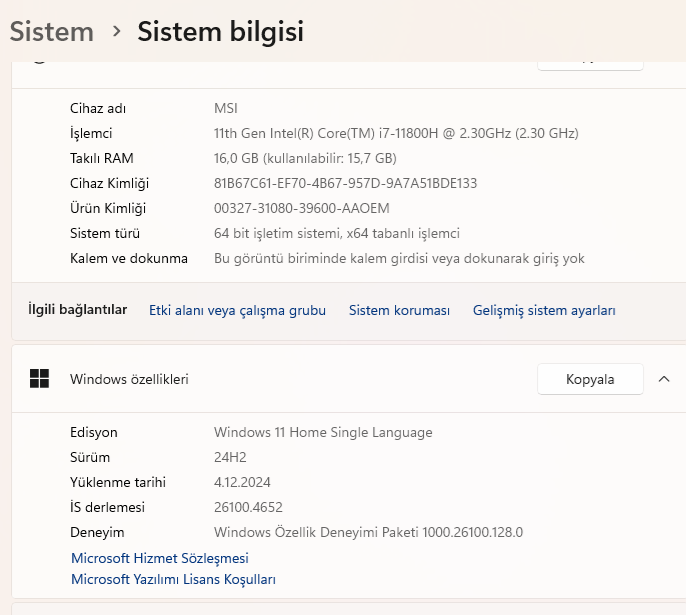Go back to Sistem in the breadcrumb
The image size is (686, 615).
click(52, 31)
